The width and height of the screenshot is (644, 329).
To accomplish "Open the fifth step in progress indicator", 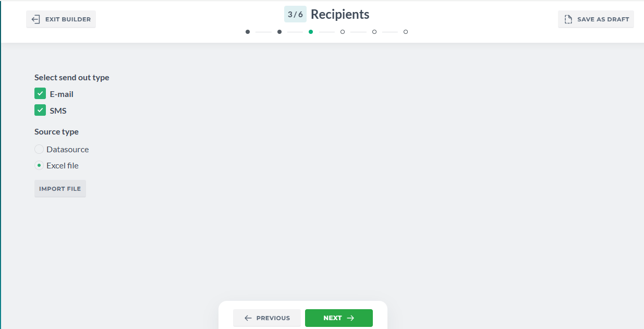I will tap(374, 32).
